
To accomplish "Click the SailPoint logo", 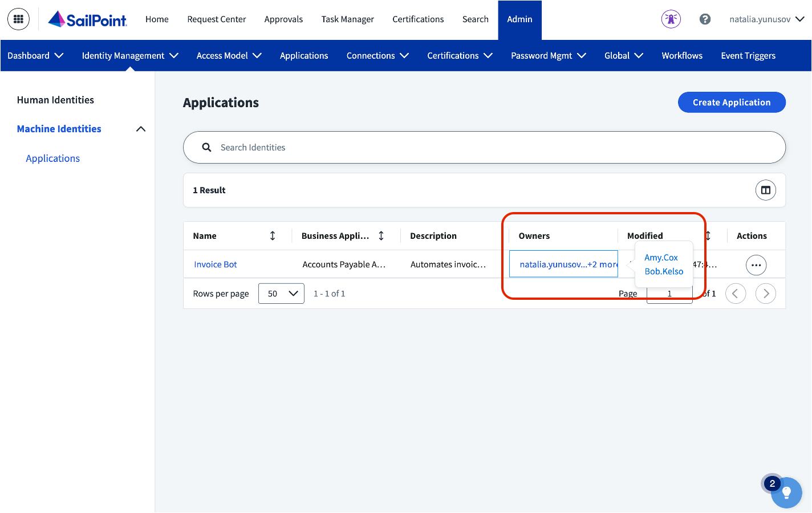I will click(88, 19).
